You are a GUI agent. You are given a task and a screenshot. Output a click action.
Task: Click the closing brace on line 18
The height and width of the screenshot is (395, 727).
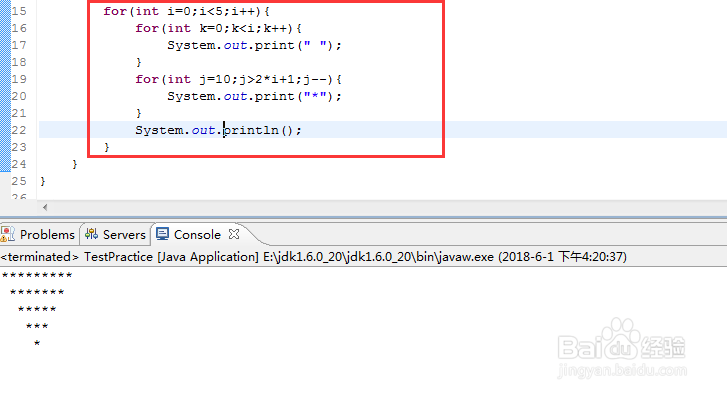pos(138,63)
